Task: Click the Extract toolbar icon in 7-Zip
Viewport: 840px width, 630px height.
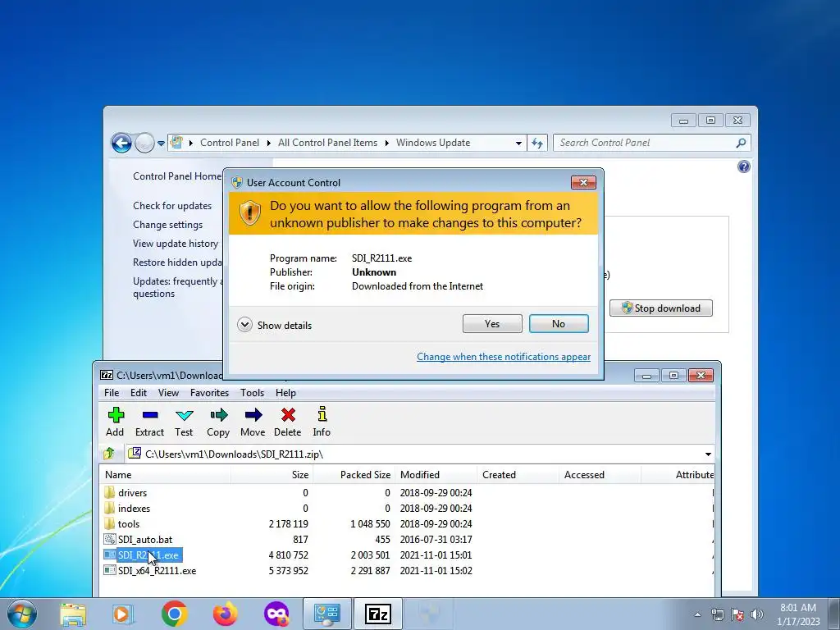Action: coord(149,422)
